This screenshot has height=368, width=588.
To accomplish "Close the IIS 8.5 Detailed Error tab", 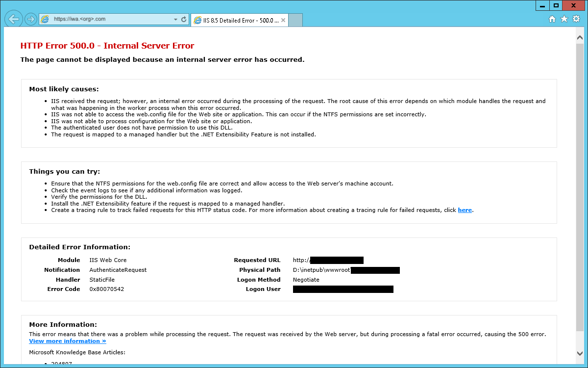I will (x=283, y=21).
